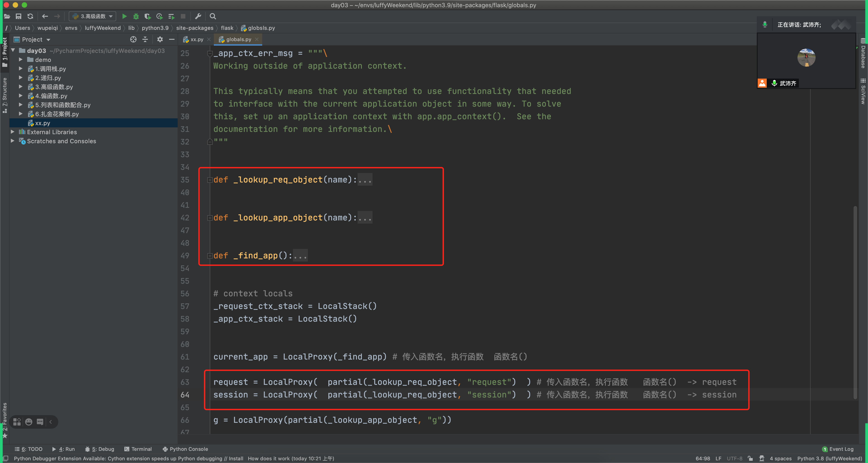Image resolution: width=868 pixels, height=463 pixels.
Task: Click the locate-file target icon in Project panel
Action: click(x=133, y=39)
